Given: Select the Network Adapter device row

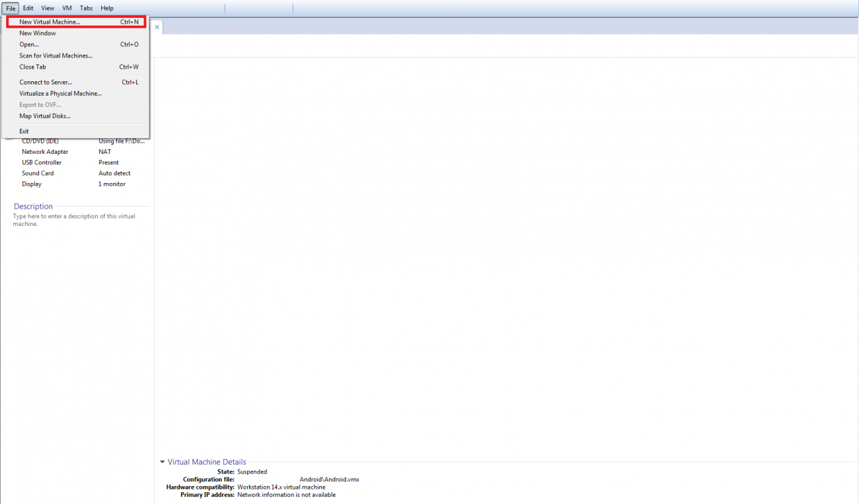Looking at the screenshot, I should pyautogui.click(x=45, y=152).
